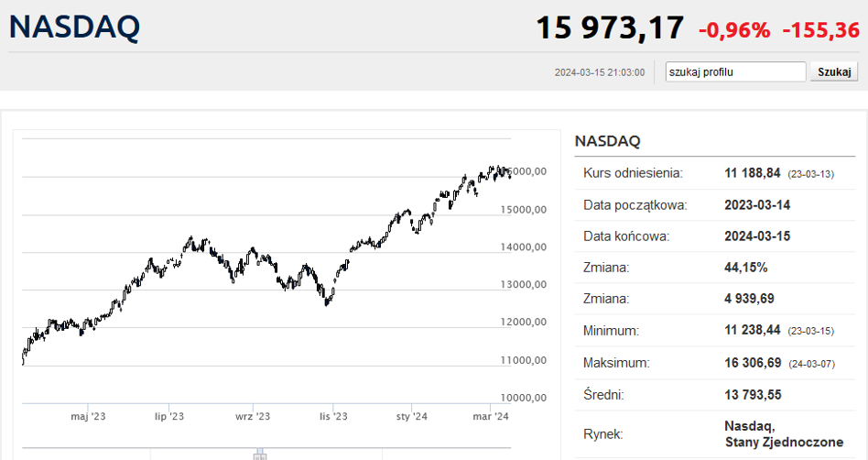Click the 13000,00 price axis label
The height and width of the screenshot is (460, 868).
click(523, 284)
